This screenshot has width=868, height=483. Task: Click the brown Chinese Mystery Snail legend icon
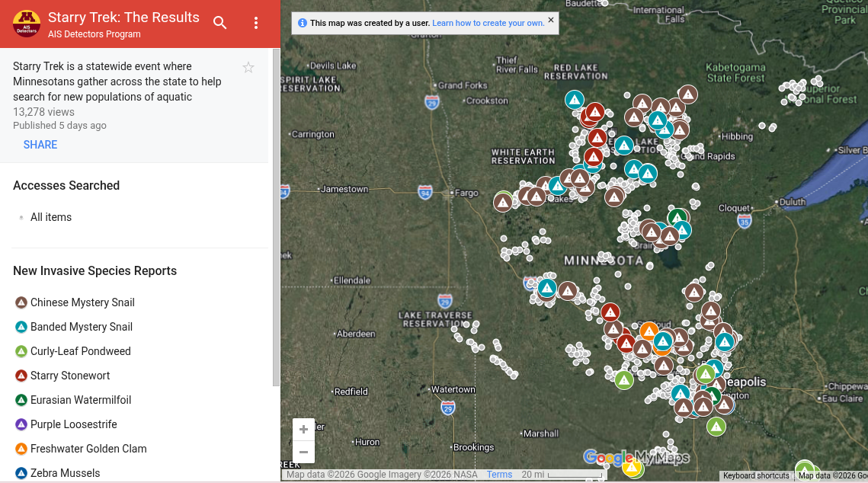click(x=21, y=302)
